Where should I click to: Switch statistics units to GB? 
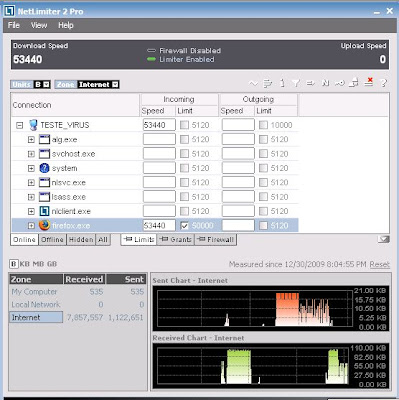click(x=52, y=264)
